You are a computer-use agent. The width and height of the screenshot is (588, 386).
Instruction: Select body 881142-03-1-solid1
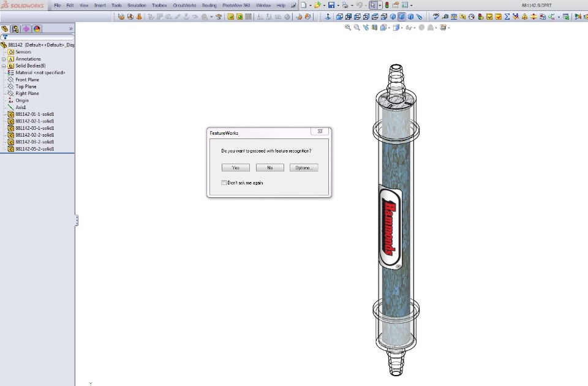coord(34,128)
